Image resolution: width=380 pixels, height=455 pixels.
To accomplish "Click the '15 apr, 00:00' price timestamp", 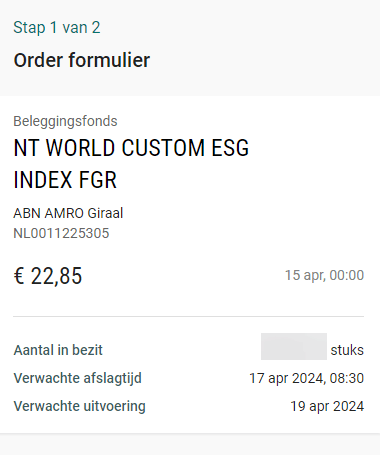I will pos(324,275).
